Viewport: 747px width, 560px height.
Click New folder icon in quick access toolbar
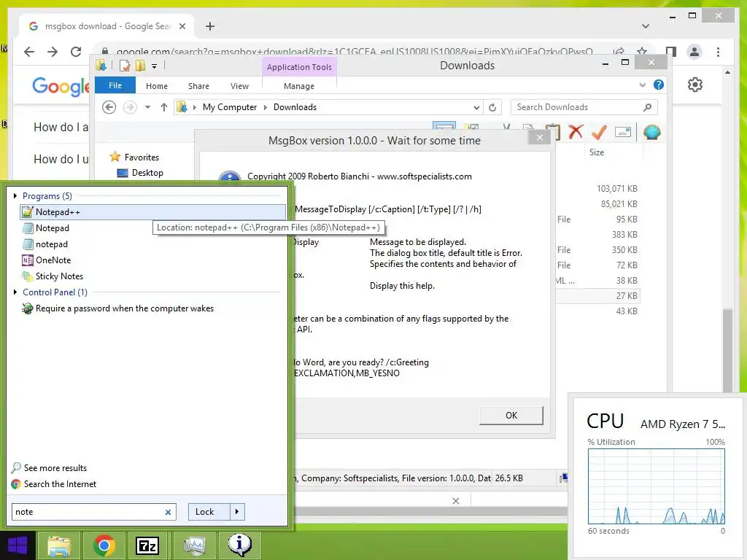coord(140,65)
